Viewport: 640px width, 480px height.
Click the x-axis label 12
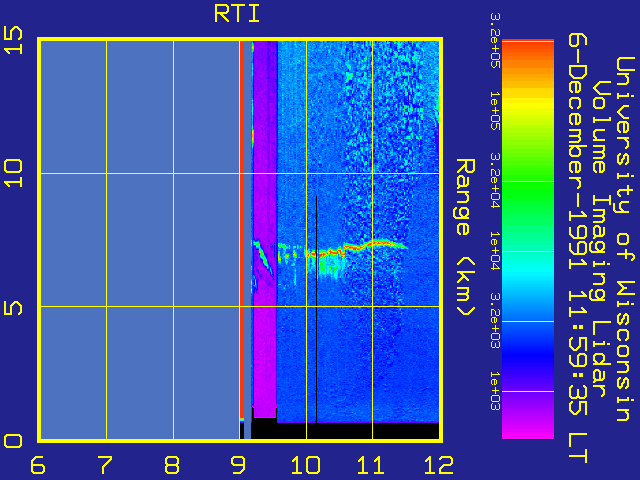tap(439, 465)
